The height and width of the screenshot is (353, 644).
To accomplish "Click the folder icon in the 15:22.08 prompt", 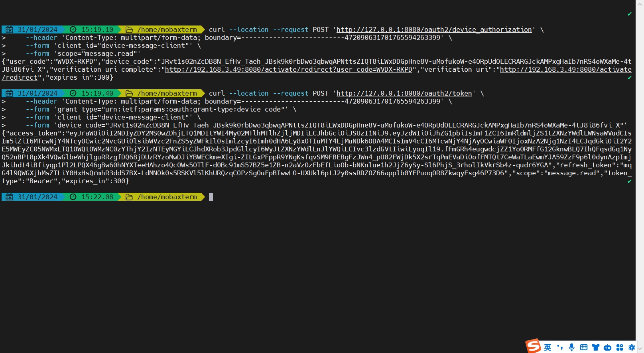I will click(x=129, y=197).
